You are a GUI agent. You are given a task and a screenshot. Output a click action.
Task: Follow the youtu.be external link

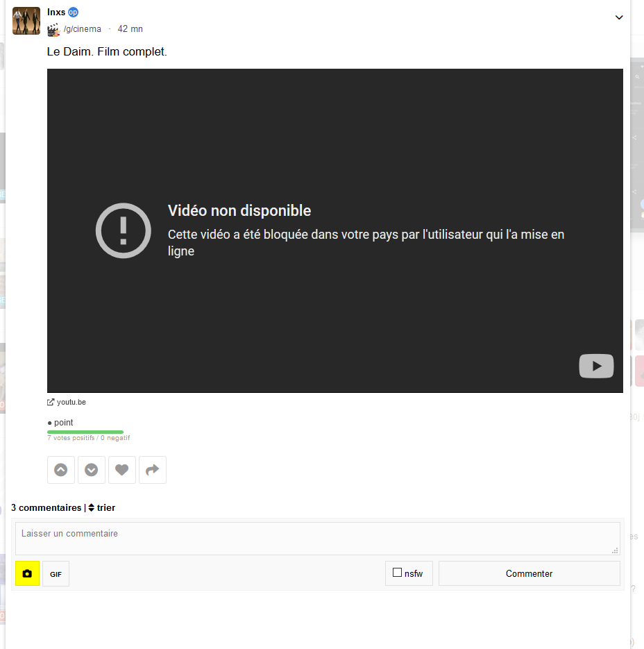point(71,402)
